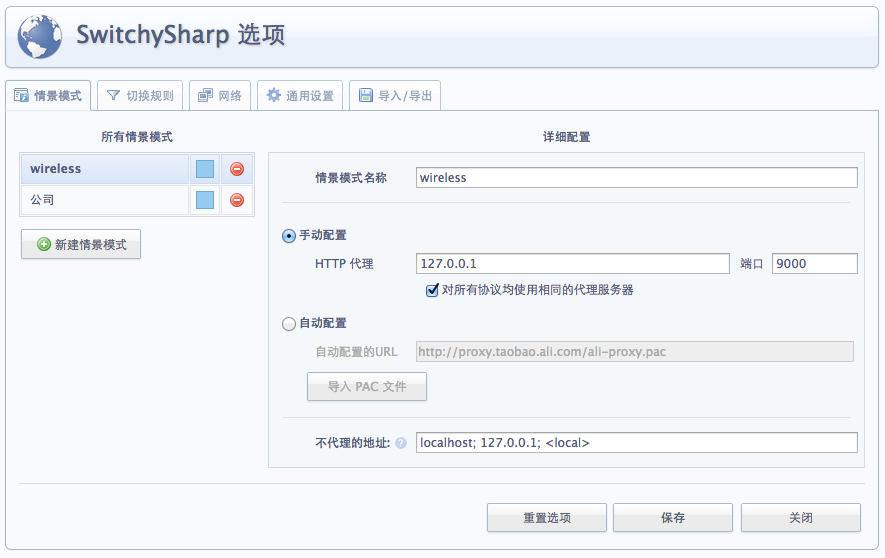The width and height of the screenshot is (885, 558).
Task: Delete the 公司 profile with red minus icon
Action: (x=237, y=200)
